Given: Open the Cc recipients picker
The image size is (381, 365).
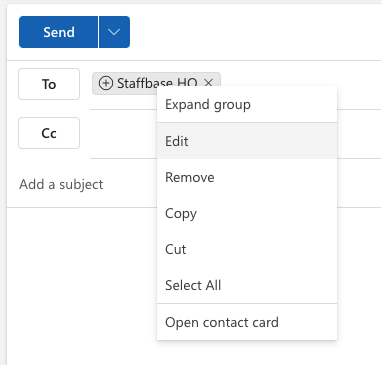Looking at the screenshot, I should point(49,133).
